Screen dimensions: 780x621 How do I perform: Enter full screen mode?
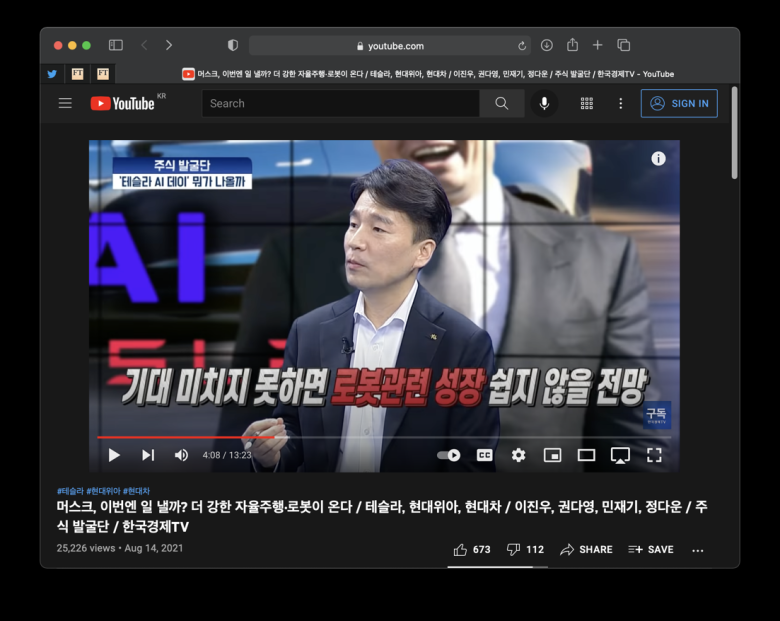click(654, 455)
